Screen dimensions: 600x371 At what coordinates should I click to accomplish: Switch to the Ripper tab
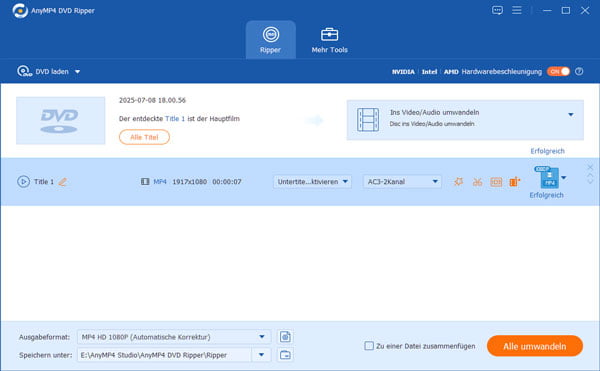coord(271,40)
